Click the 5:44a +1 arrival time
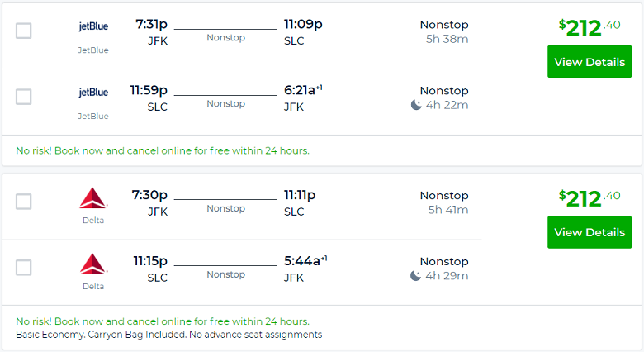Screen dimensions: 644x352 [x=305, y=261]
